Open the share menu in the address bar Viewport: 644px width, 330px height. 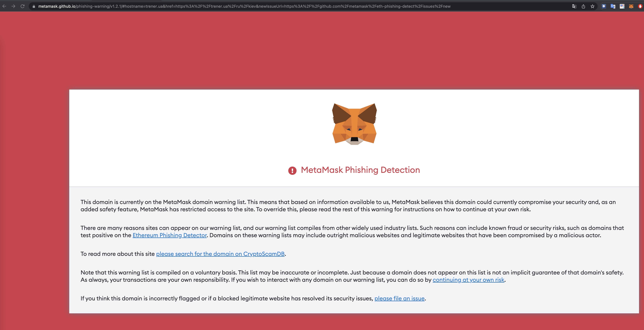pyautogui.click(x=584, y=6)
